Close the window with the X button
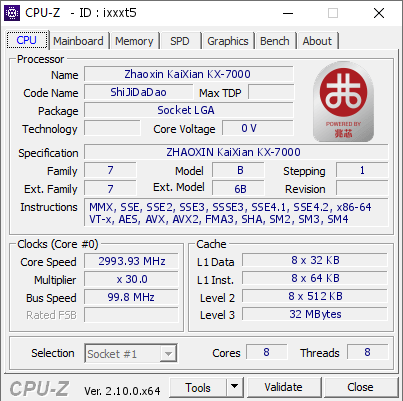Image resolution: width=403 pixels, height=401 pixels. click(379, 13)
